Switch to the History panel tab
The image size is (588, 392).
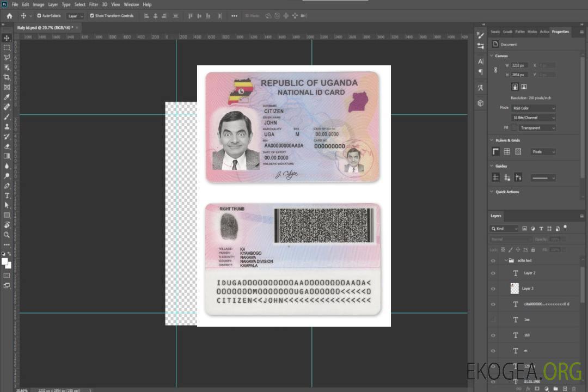(x=532, y=32)
